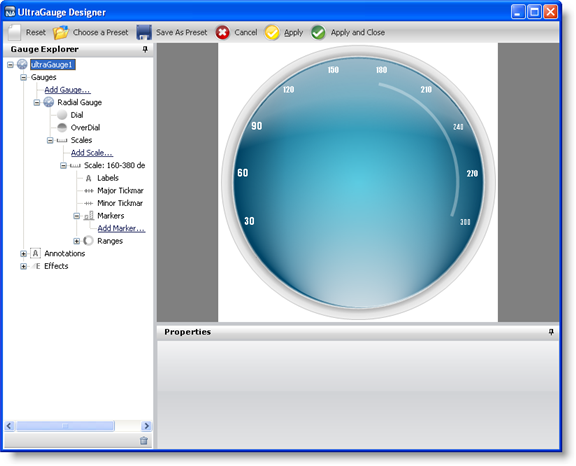The width and height of the screenshot is (576, 466).
Task: Click green Apply and Close icon
Action: [x=318, y=33]
